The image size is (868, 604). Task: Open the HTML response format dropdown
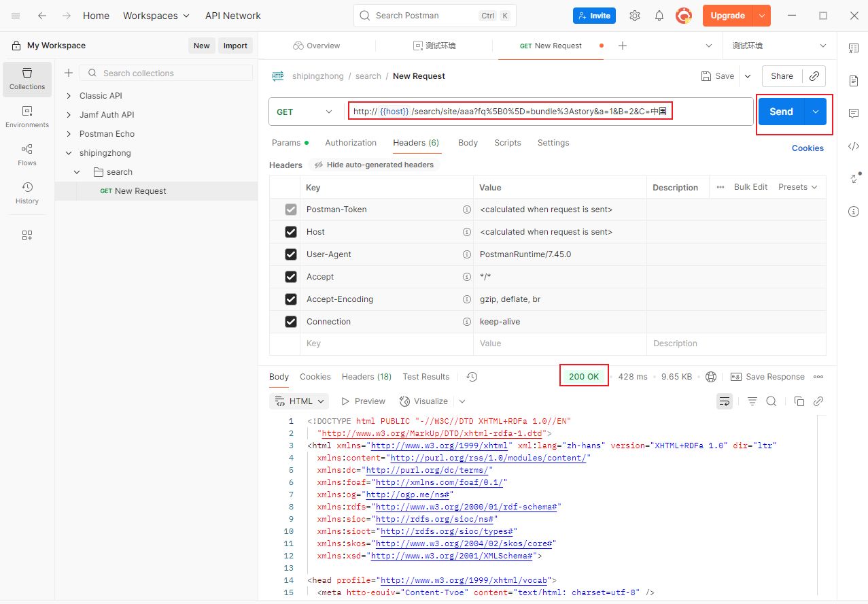(x=300, y=401)
